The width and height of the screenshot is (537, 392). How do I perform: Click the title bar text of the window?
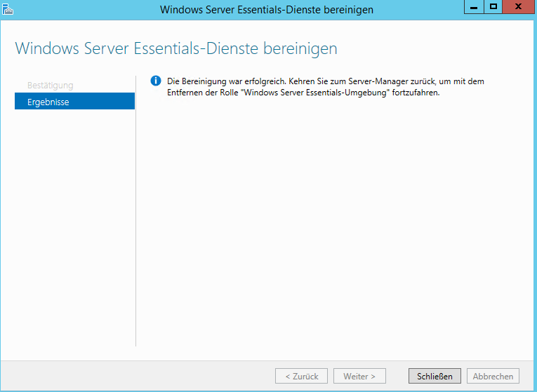(267, 10)
